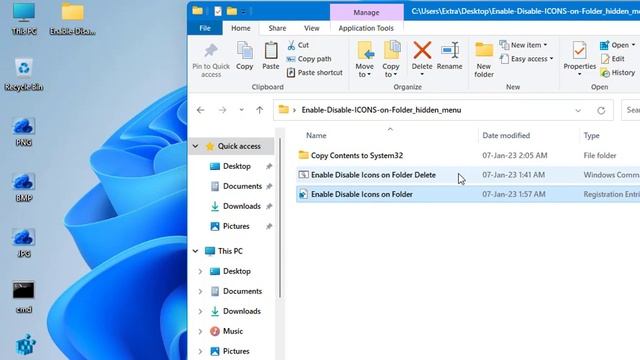640x360 pixels.
Task: Go up one folder level arrow
Action: [260, 110]
